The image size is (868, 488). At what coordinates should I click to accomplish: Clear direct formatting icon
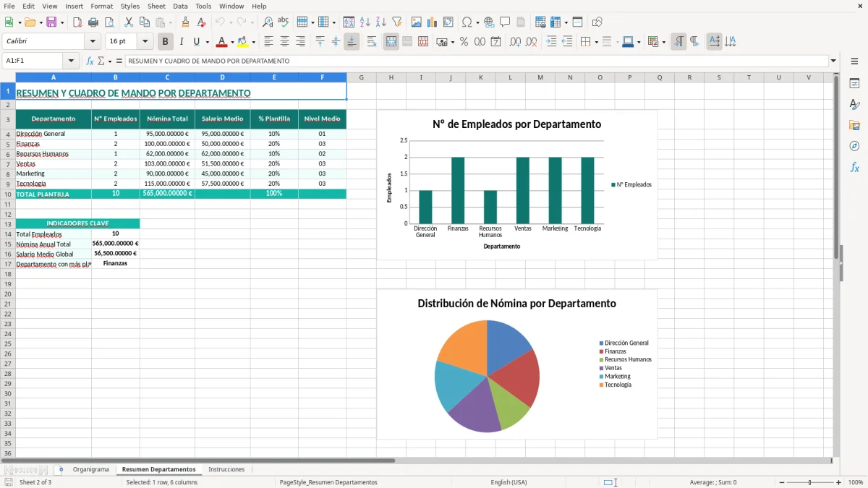(201, 22)
